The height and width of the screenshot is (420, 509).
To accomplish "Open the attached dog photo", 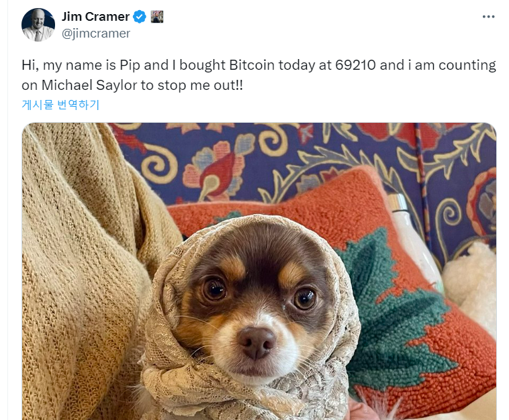I will coord(259,271).
